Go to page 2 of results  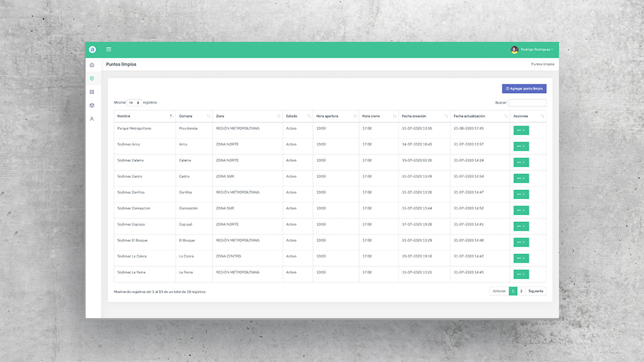click(x=522, y=291)
